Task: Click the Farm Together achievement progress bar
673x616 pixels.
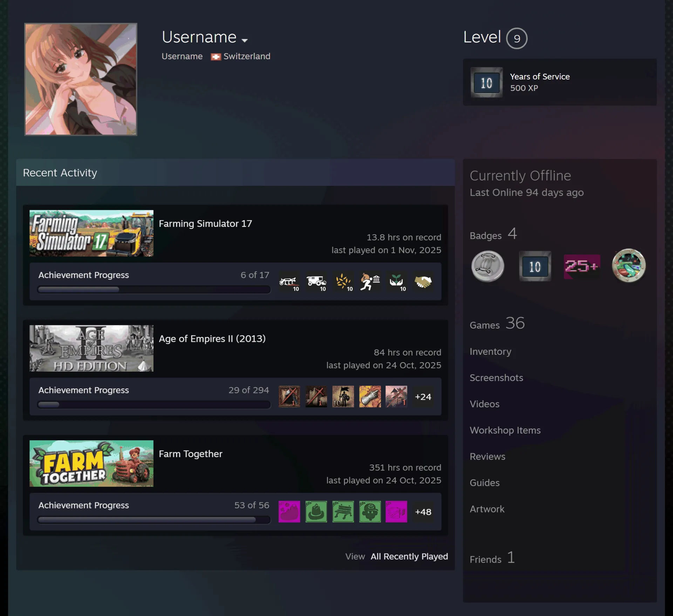Action: [x=154, y=520]
